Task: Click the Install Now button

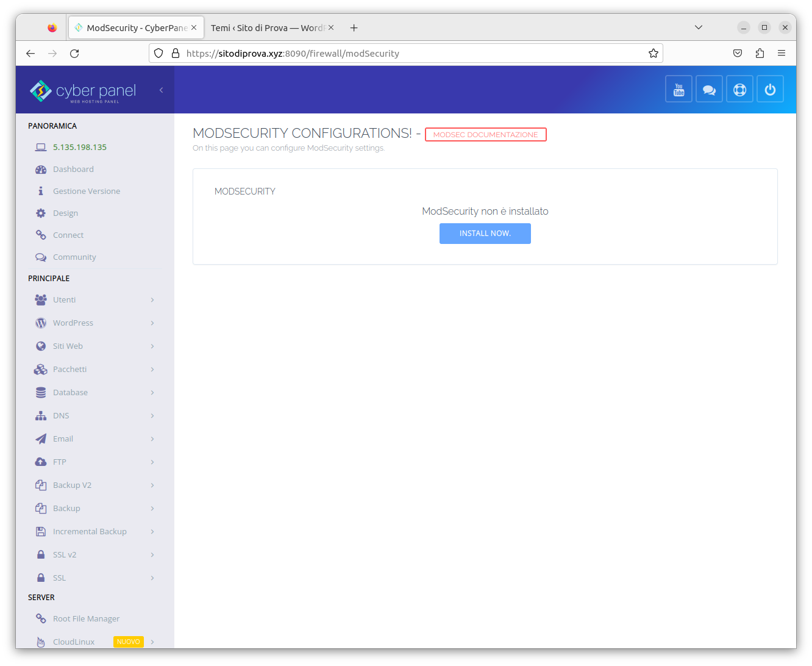Action: point(485,234)
